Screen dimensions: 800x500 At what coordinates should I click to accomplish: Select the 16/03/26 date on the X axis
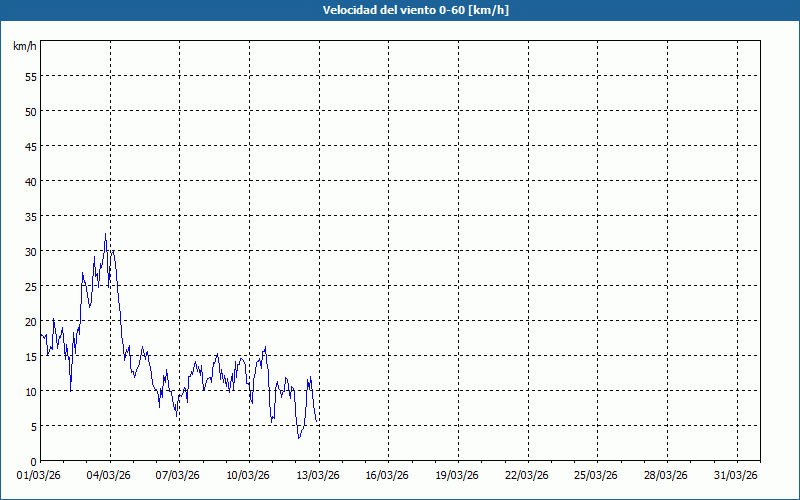tap(389, 474)
